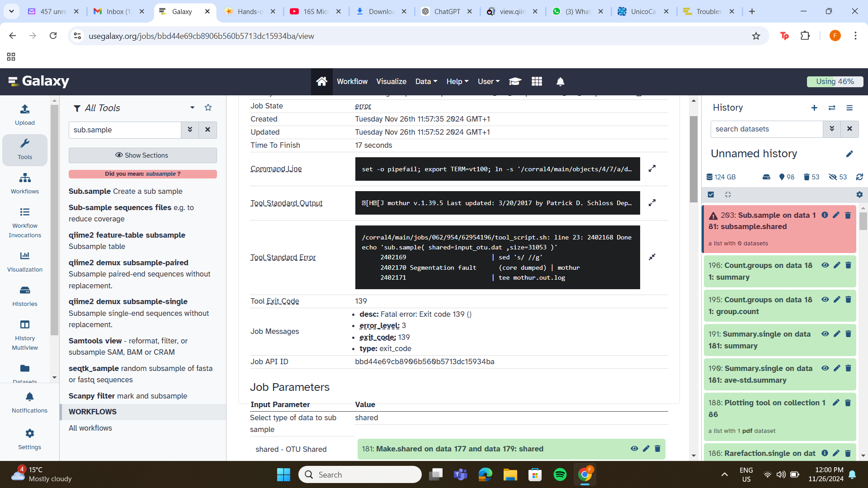Click the Using 46% storage meter
Viewport: 868px width, 488px height.
835,81
